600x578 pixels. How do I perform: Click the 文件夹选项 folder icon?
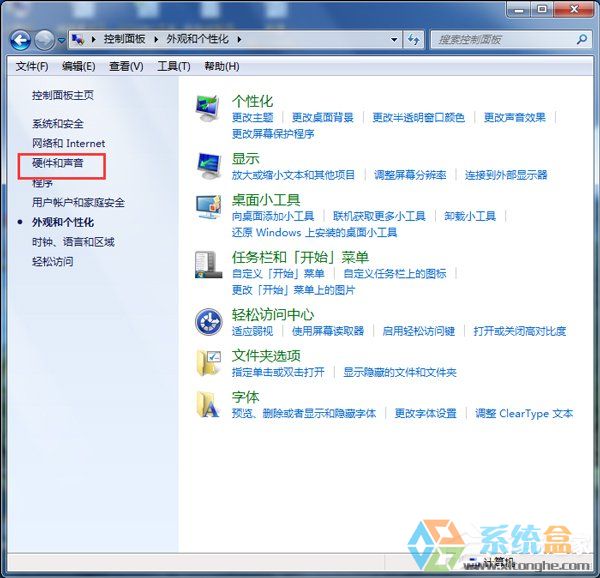pos(209,363)
